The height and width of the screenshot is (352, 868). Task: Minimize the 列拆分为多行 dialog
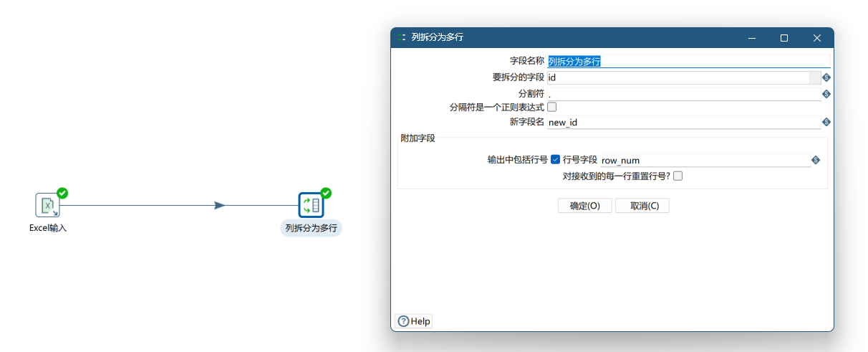[x=752, y=38]
